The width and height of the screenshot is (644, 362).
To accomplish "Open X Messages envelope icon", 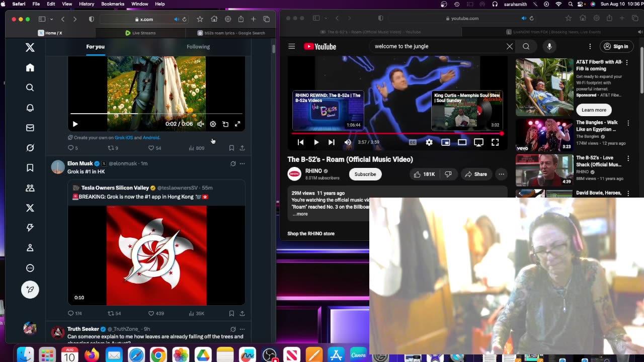I will pyautogui.click(x=30, y=128).
